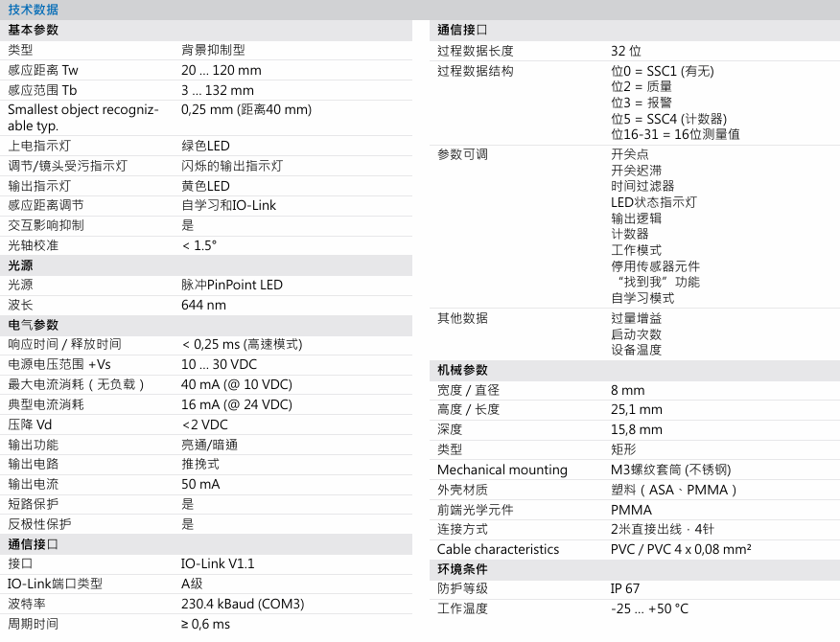Click the 'LED状态指示灯' parameter entry
840x642 pixels.
[x=654, y=202]
